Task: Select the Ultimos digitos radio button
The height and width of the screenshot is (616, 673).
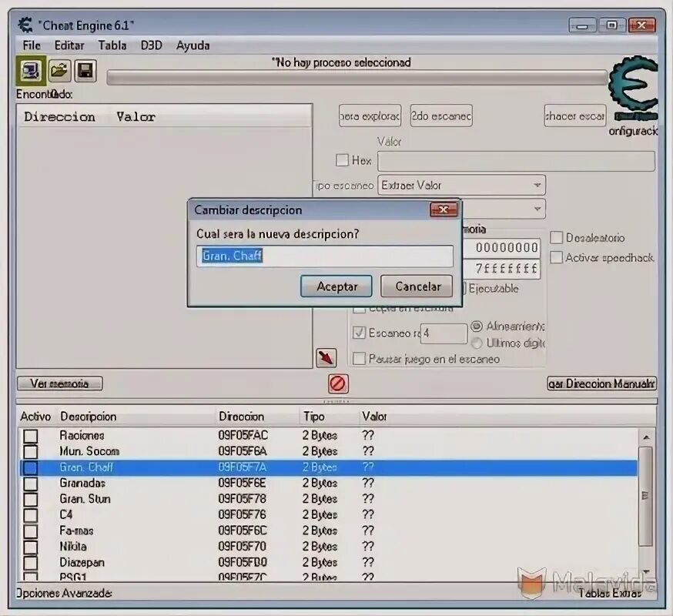Action: pos(477,343)
